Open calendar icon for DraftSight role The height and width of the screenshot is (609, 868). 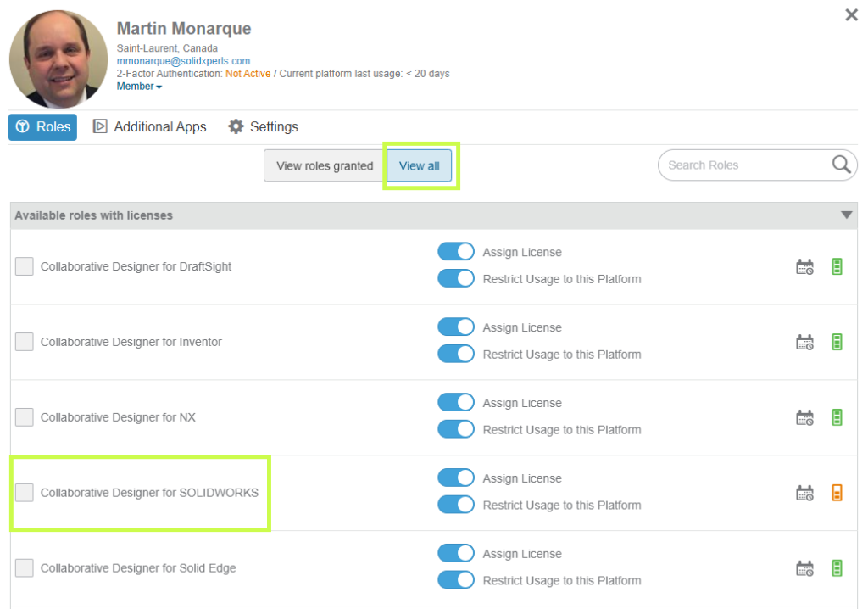pyautogui.click(x=804, y=267)
